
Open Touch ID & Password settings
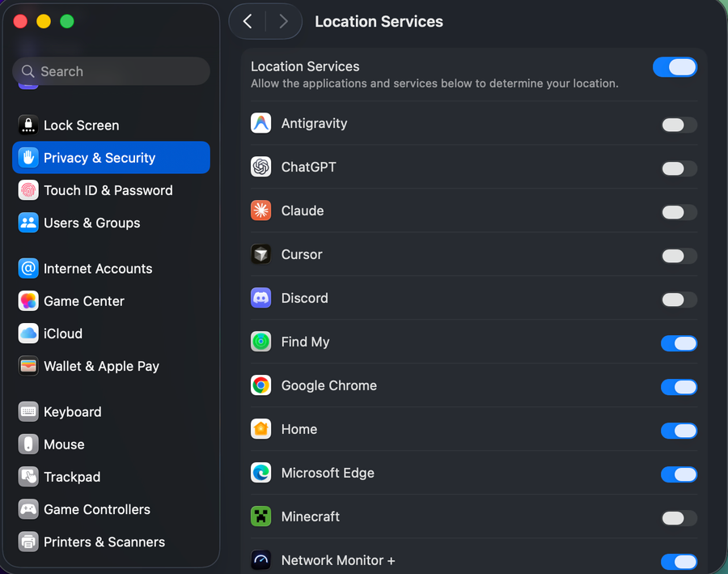[111, 190]
